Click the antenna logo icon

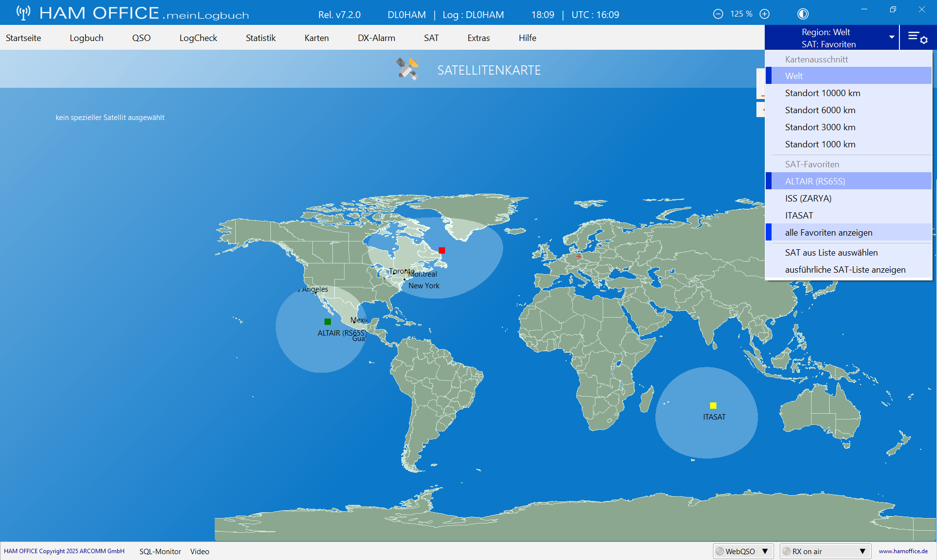point(23,13)
